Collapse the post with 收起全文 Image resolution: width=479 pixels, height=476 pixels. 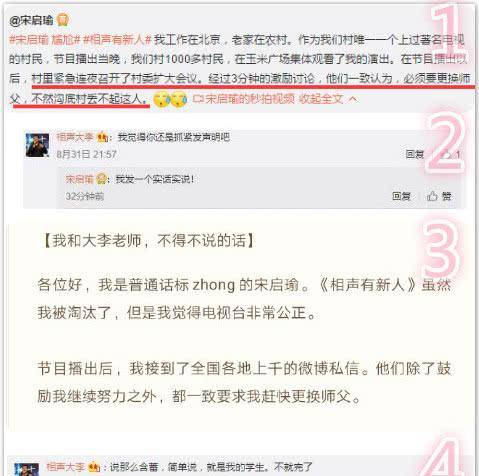(x=321, y=99)
